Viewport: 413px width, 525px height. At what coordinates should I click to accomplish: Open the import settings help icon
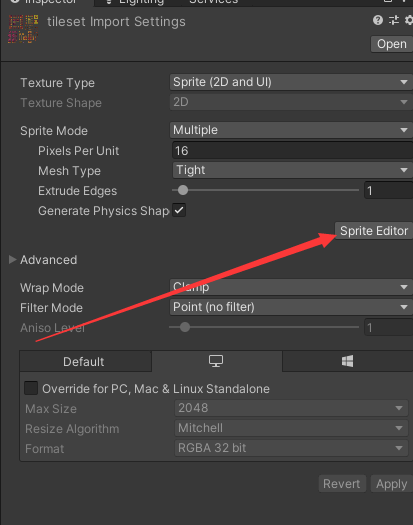point(378,20)
